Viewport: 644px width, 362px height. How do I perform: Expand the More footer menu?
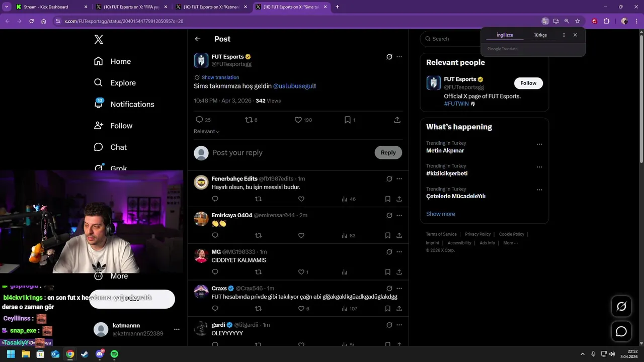point(510,243)
